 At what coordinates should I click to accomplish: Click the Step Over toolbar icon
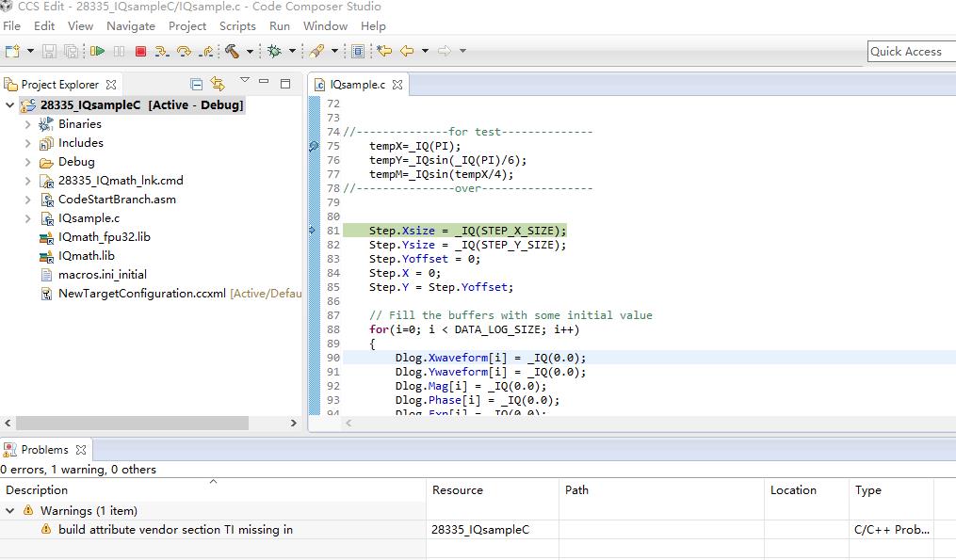point(184,51)
